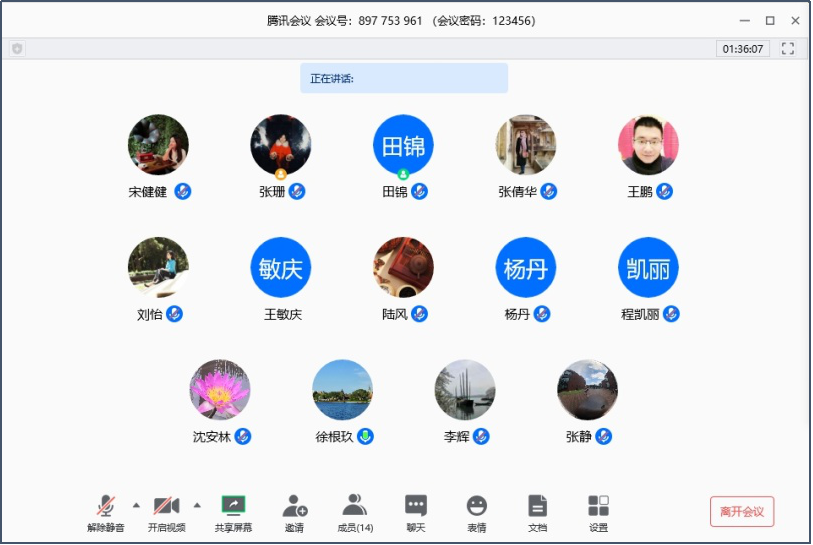
Task: Click the security shield icon at top left
Action: tap(17, 49)
